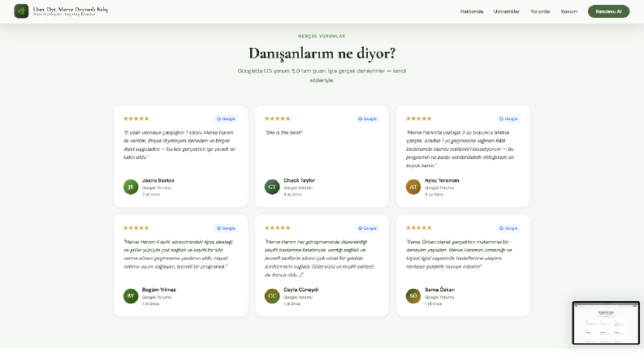
Task: Click Joana Bastos review quote text
Action: click(179, 145)
